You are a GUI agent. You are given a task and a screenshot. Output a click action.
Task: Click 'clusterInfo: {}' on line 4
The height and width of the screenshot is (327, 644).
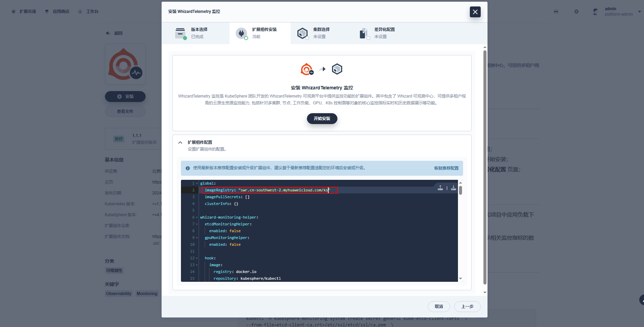[x=221, y=204]
